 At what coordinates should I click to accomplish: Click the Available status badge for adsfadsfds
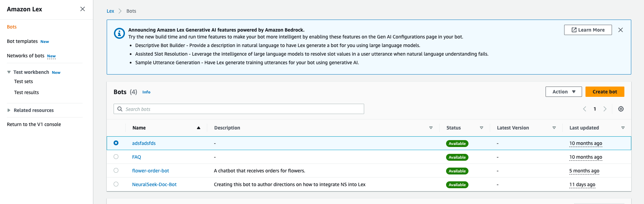tap(457, 144)
